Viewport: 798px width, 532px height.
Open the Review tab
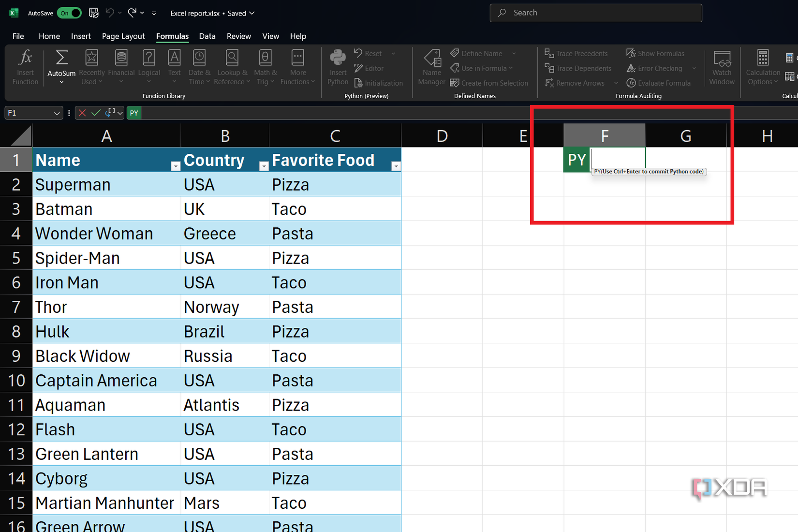[238, 36]
